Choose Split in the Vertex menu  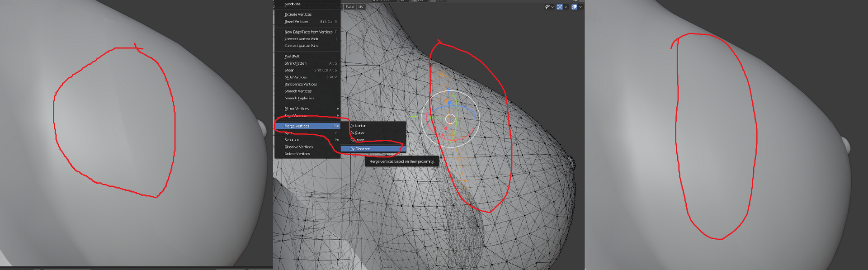(x=307, y=133)
